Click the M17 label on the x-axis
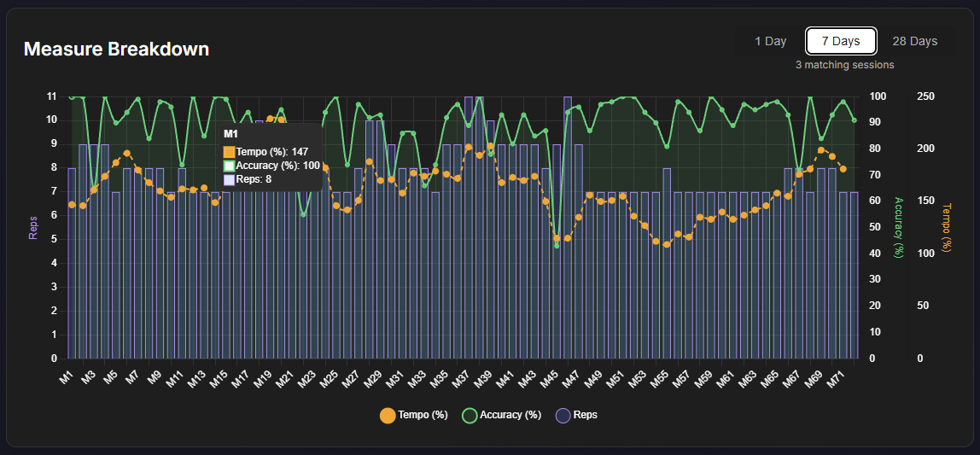This screenshot has width=980, height=455. (x=239, y=377)
